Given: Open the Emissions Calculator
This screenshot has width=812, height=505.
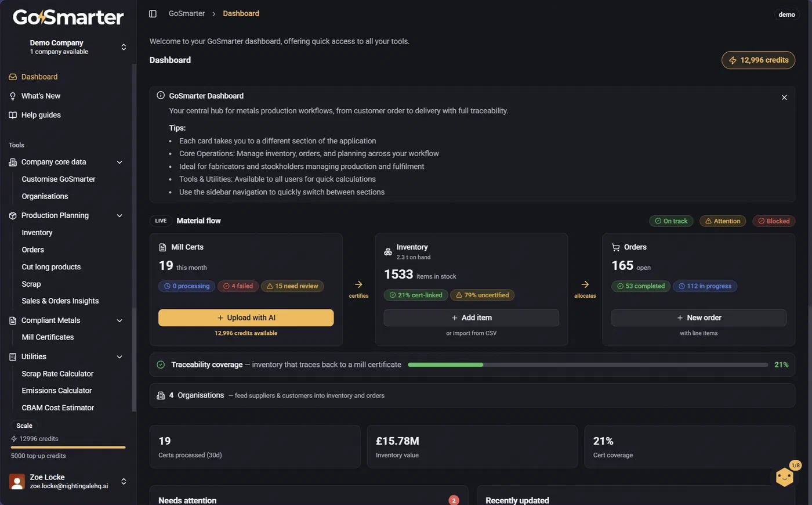Looking at the screenshot, I should (x=57, y=391).
